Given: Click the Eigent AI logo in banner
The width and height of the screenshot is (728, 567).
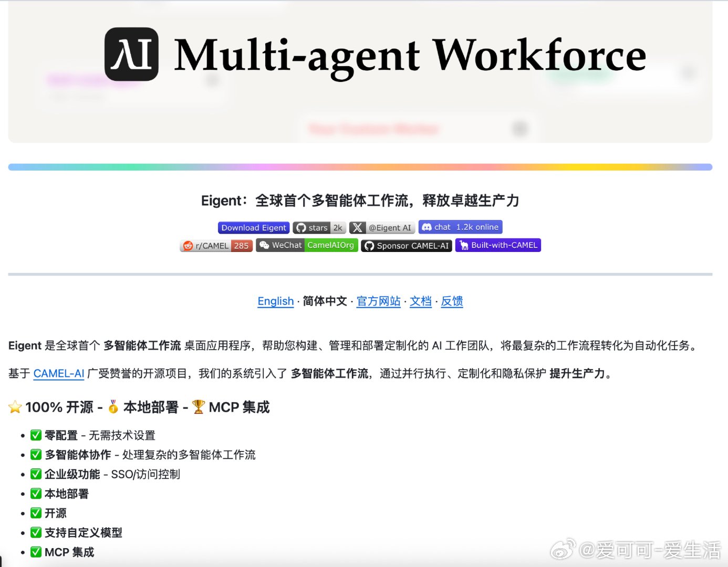Looking at the screenshot, I should click(131, 54).
